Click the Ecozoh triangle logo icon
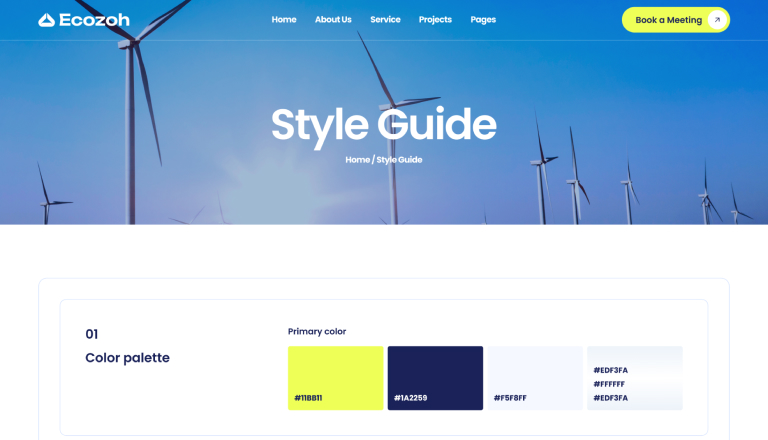Screen dimensions: 768x440 point(47,20)
